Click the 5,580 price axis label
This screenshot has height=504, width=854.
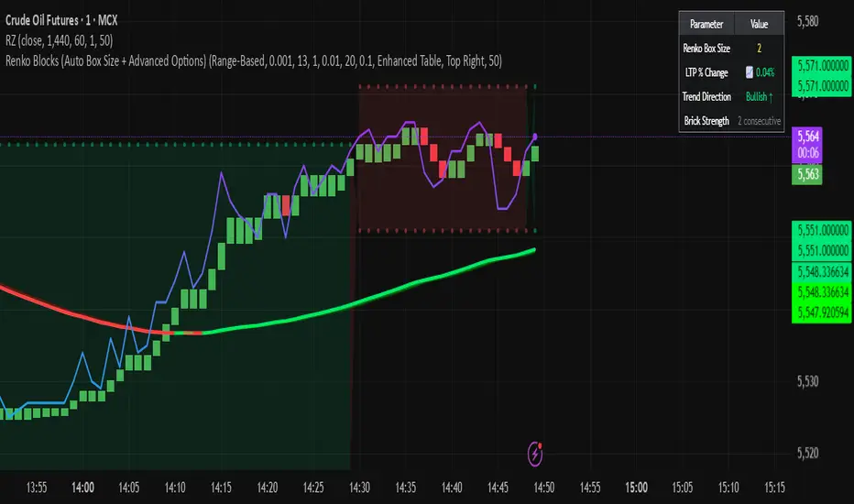point(807,21)
